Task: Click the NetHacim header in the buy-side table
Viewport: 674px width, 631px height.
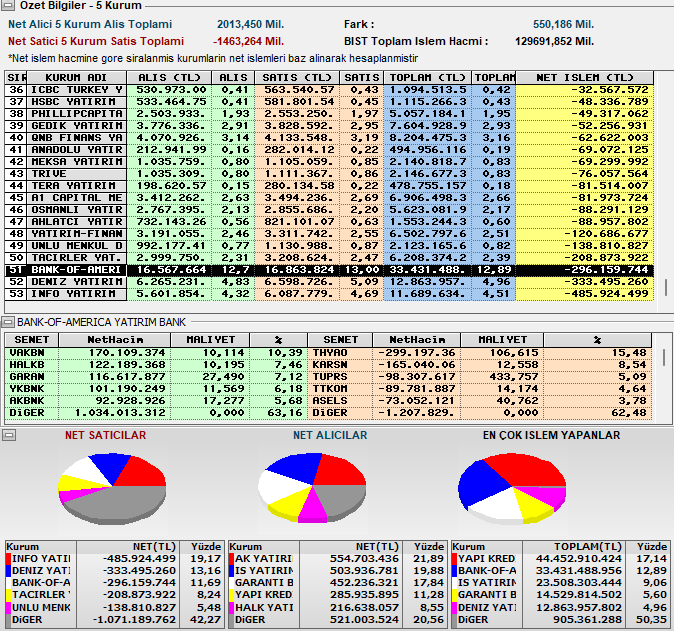Action: tap(115, 340)
